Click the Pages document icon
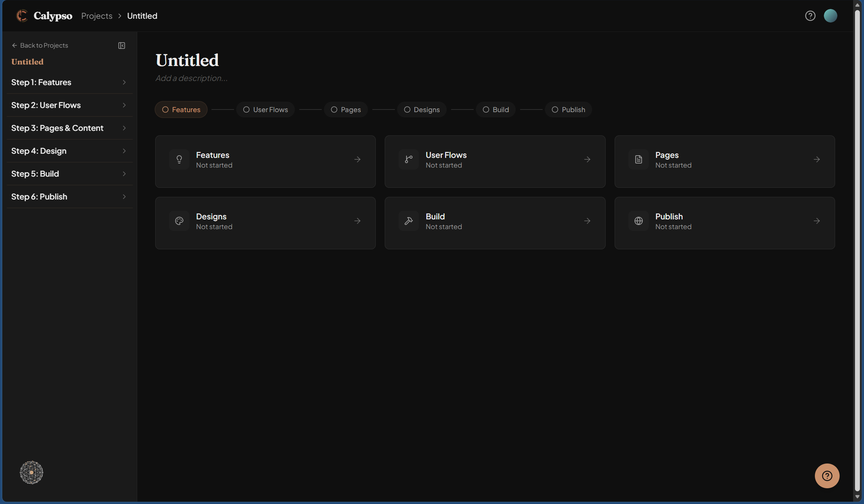 coord(638,159)
